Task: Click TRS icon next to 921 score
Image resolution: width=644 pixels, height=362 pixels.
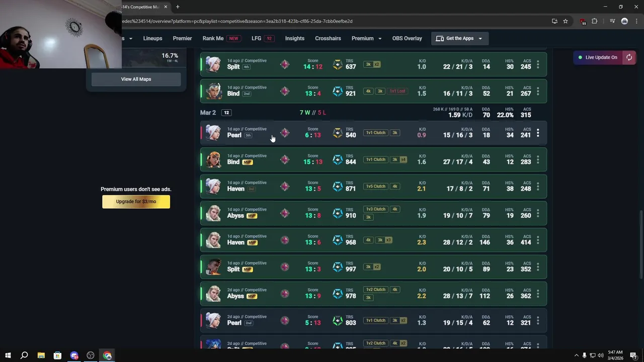Action: coord(338,91)
